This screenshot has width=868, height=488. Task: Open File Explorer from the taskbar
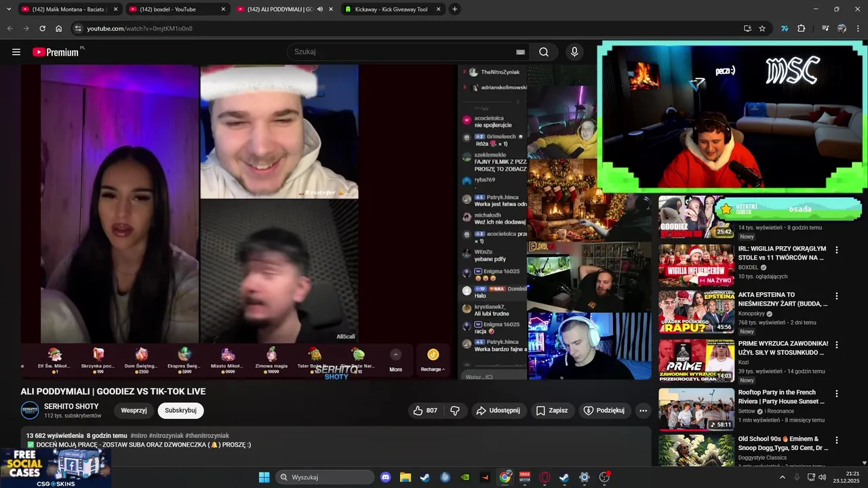pos(406,477)
